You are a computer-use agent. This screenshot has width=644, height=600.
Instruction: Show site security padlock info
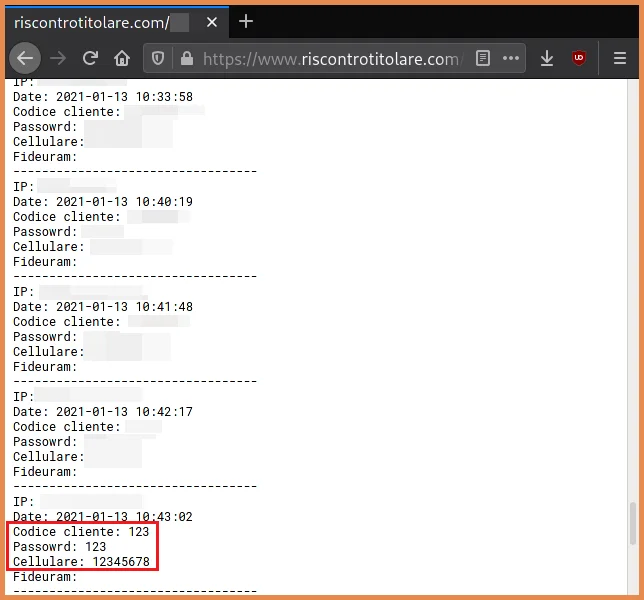[x=187, y=58]
